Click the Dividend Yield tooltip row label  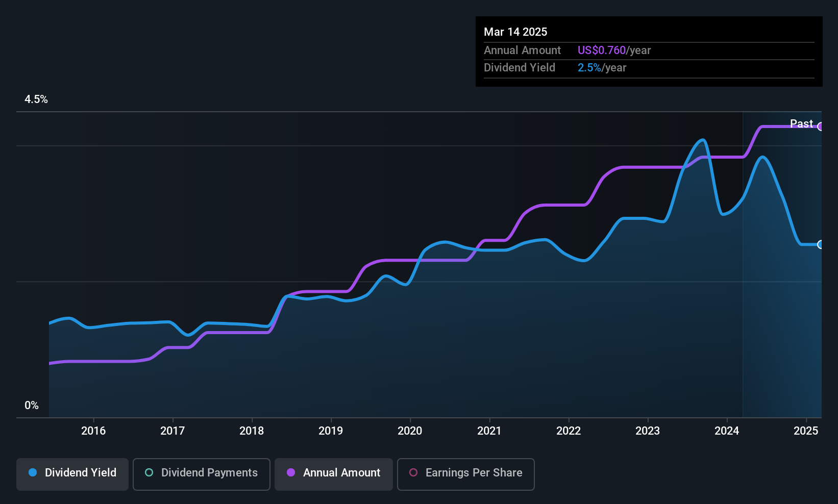coord(520,67)
